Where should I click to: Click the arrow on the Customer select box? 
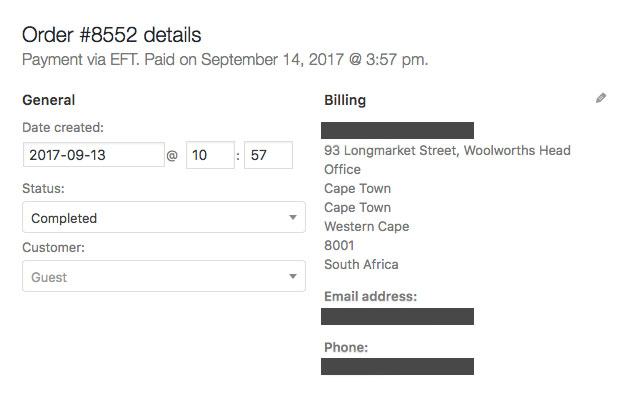tap(292, 277)
